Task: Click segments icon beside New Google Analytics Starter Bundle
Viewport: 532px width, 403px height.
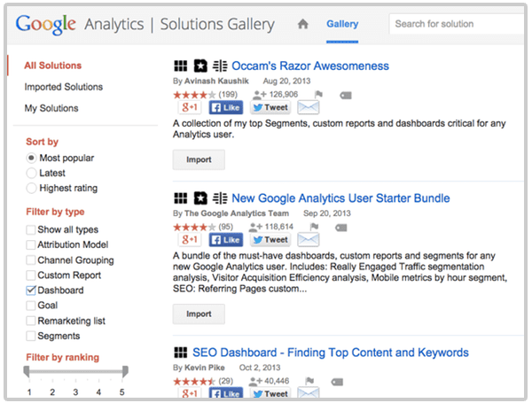Action: pyautogui.click(x=220, y=198)
